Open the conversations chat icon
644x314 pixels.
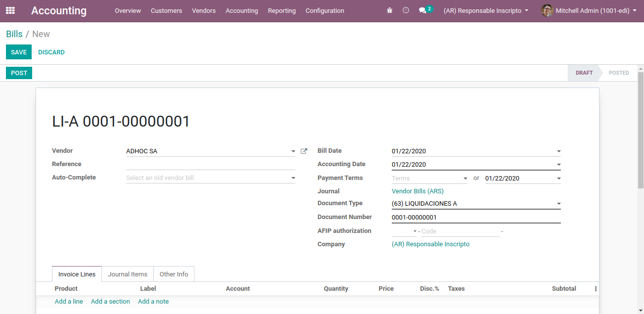[422, 10]
